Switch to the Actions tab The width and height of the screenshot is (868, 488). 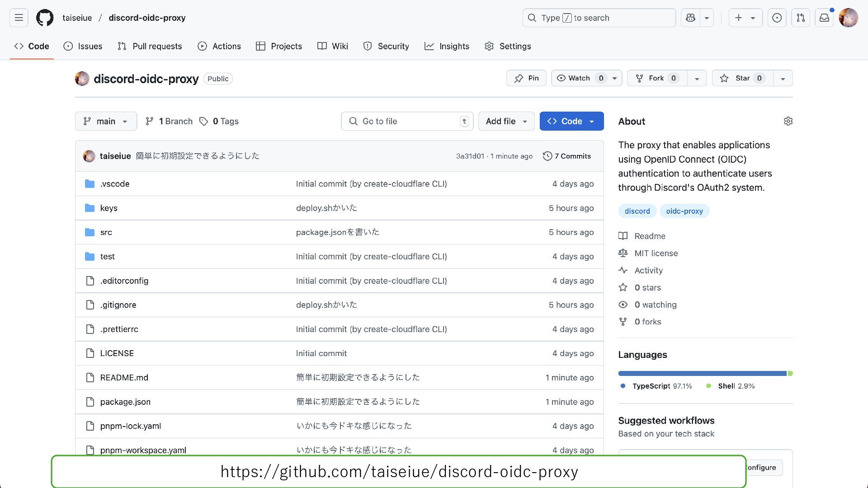coord(219,46)
